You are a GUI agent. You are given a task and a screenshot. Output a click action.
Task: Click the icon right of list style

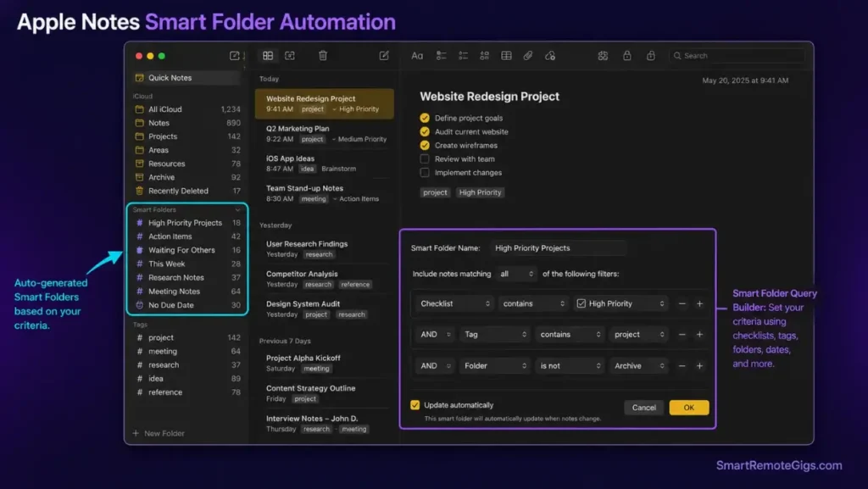(484, 56)
